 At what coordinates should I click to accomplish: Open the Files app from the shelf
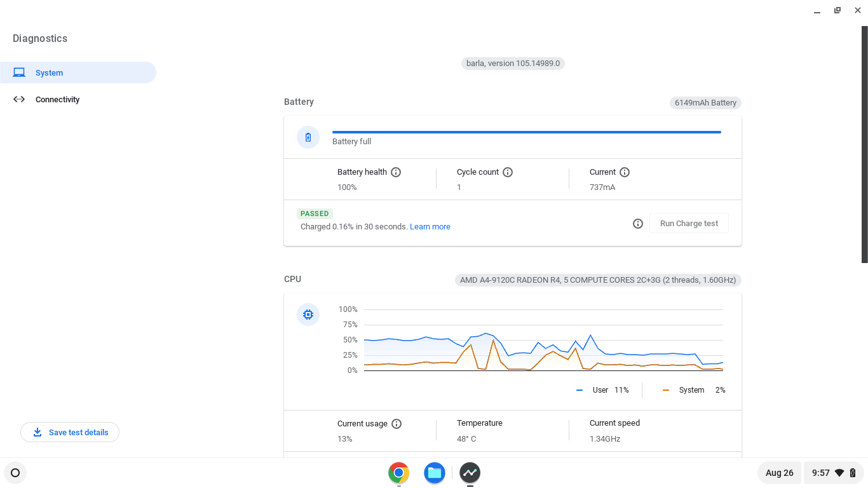tap(435, 473)
